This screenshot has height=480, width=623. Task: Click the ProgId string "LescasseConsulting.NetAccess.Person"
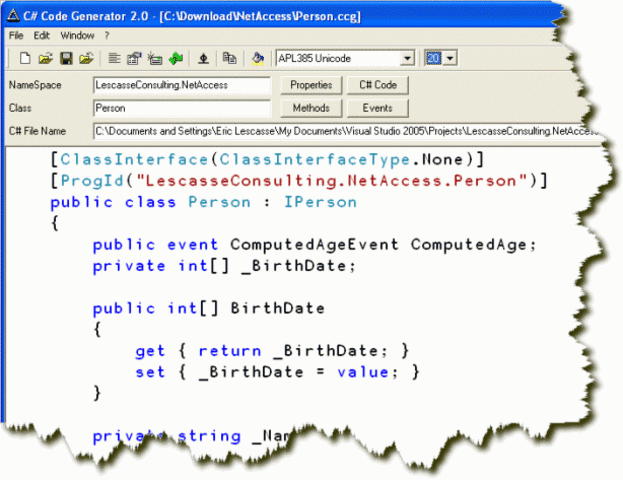332,181
